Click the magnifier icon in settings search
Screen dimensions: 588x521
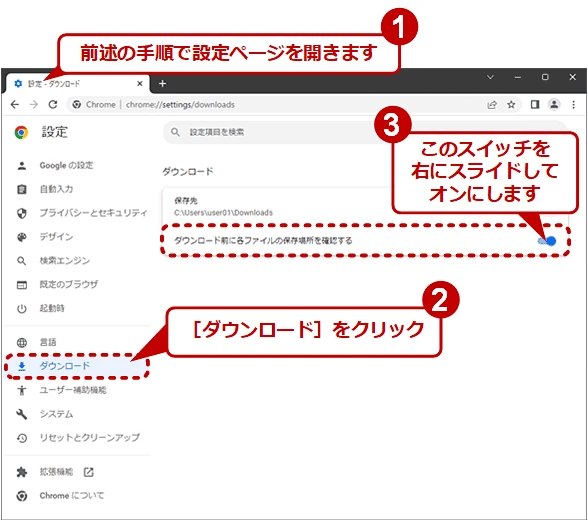pyautogui.click(x=175, y=132)
